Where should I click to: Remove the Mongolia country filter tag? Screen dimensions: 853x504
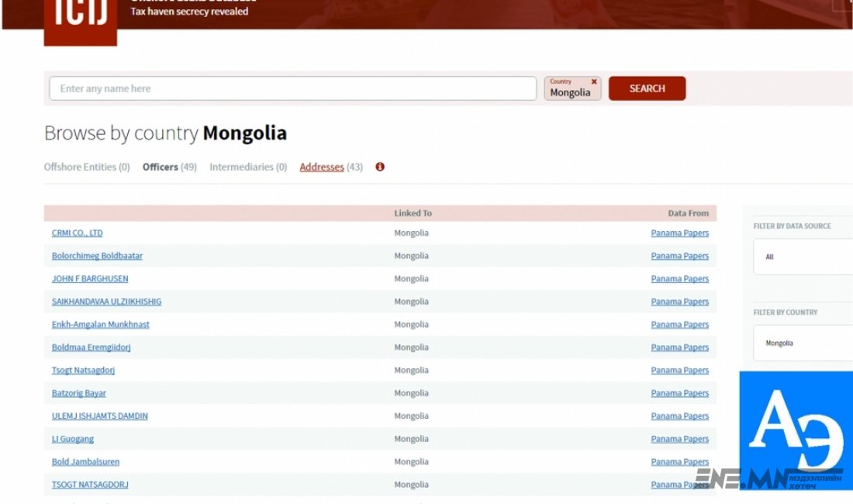click(x=594, y=81)
